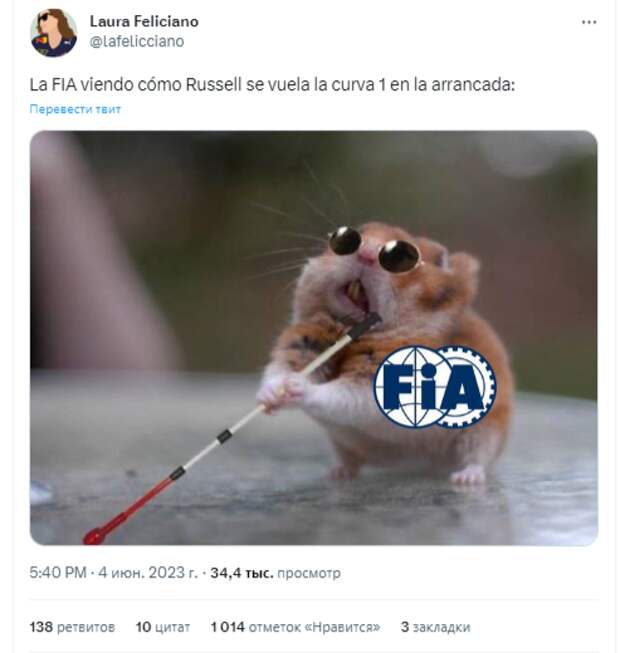Open the 5:40 PM timestamp link
620x653 pixels.
(58, 573)
